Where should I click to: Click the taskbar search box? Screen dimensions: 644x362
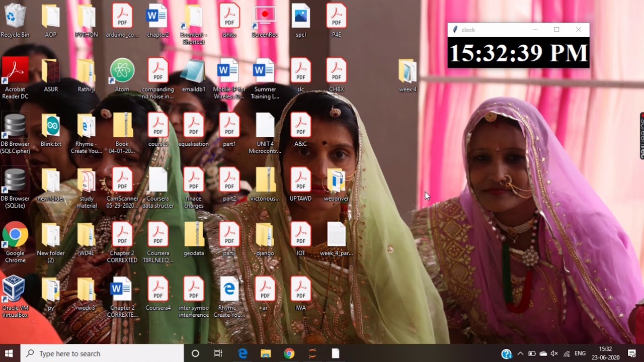pos(102,353)
